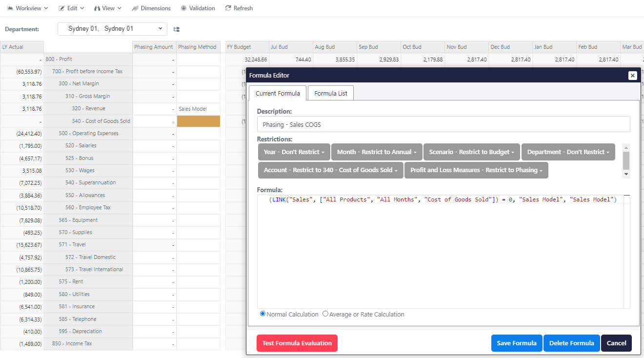Screen dimensions: 644x358
Task: Open Month - Restrict to Annual dropdown
Action: click(376, 152)
